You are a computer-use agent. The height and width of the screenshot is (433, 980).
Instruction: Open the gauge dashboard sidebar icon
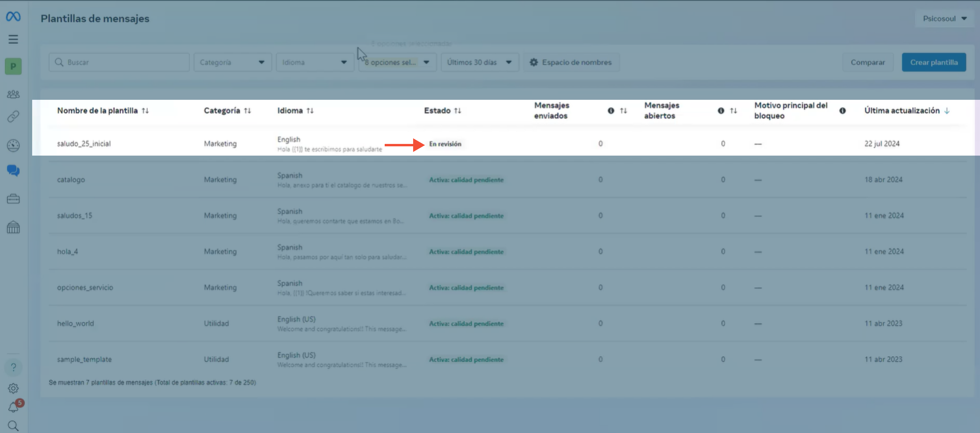[x=13, y=145]
